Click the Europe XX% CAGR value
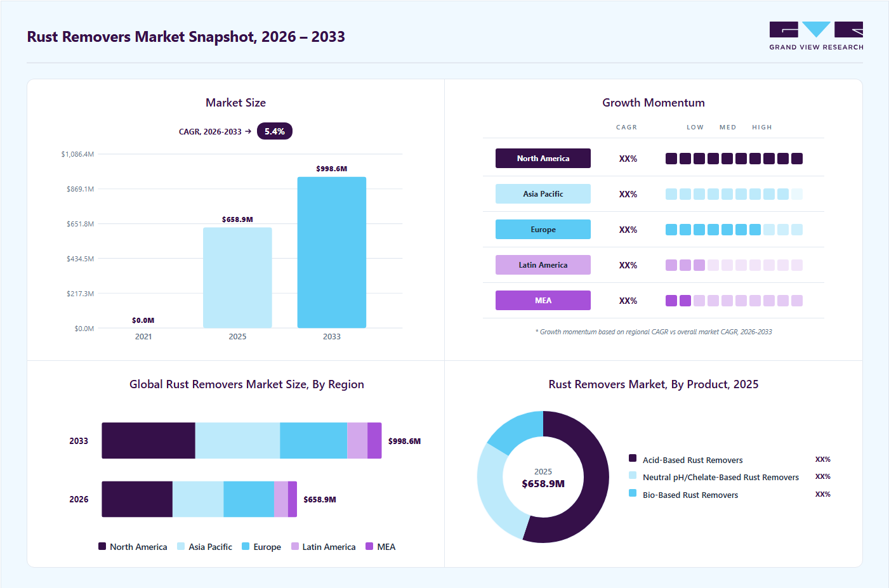 (628, 230)
